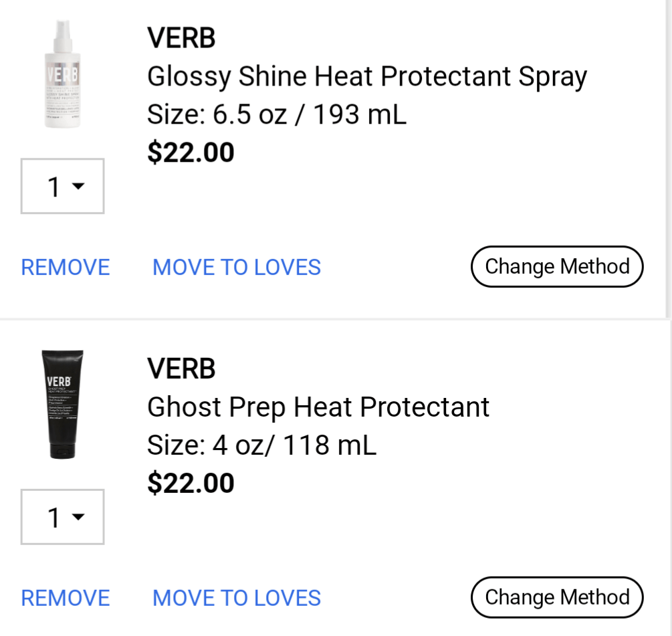Screen dimensions: 672x636
Task: Select the Ghost Prep Heat Protectant title
Action: pos(318,407)
